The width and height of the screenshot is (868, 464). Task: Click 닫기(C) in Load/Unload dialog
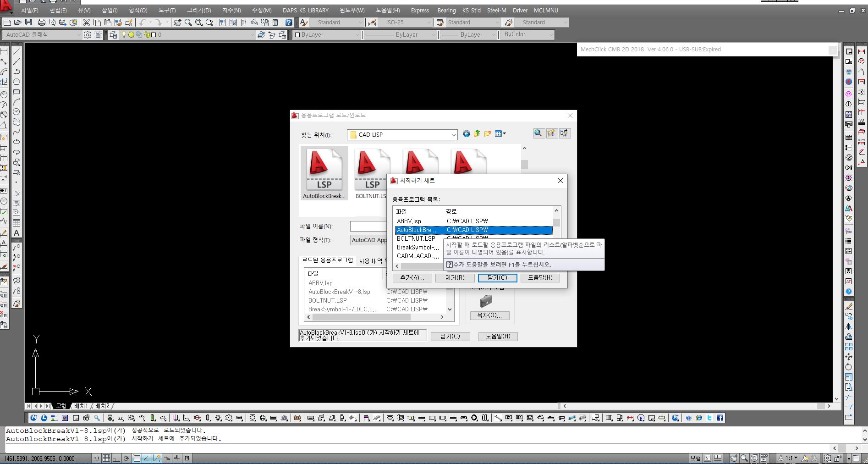[450, 336]
